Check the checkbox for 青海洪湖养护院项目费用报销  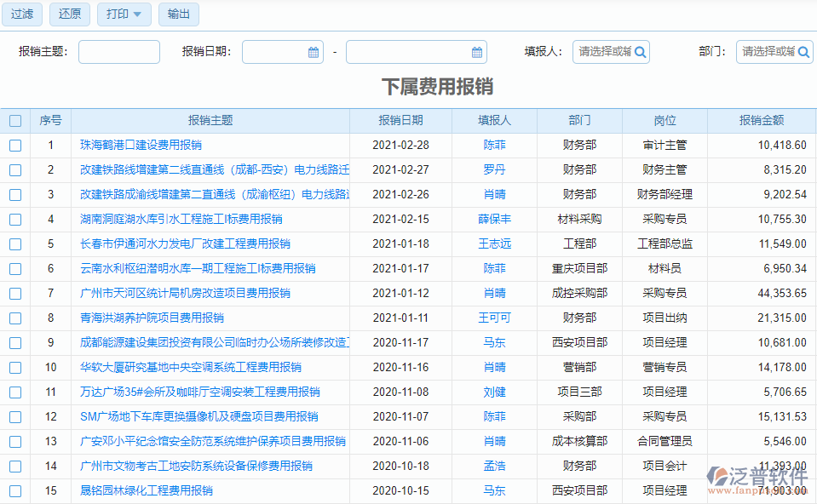[15, 319]
